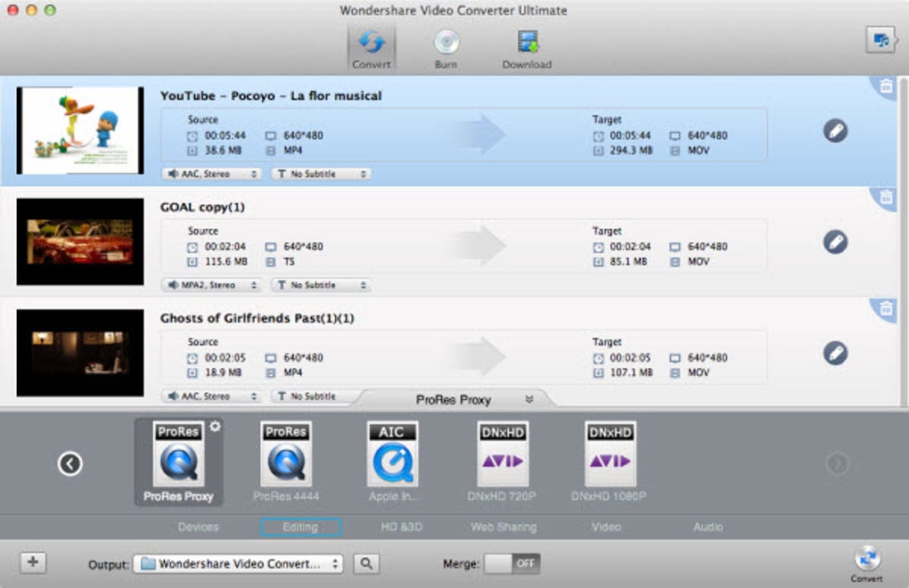Edit the Pocoyo video with pencil icon

click(835, 131)
